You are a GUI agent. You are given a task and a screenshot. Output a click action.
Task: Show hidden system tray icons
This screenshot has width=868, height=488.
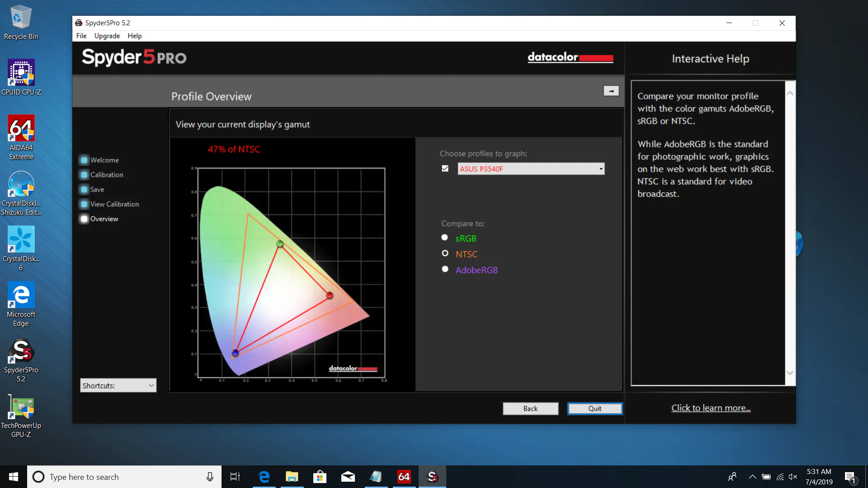click(x=752, y=477)
